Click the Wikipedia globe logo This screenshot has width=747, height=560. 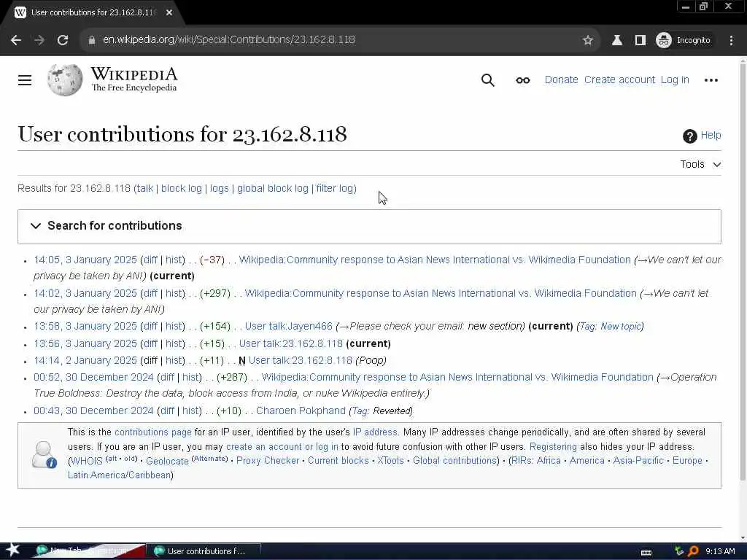click(65, 79)
